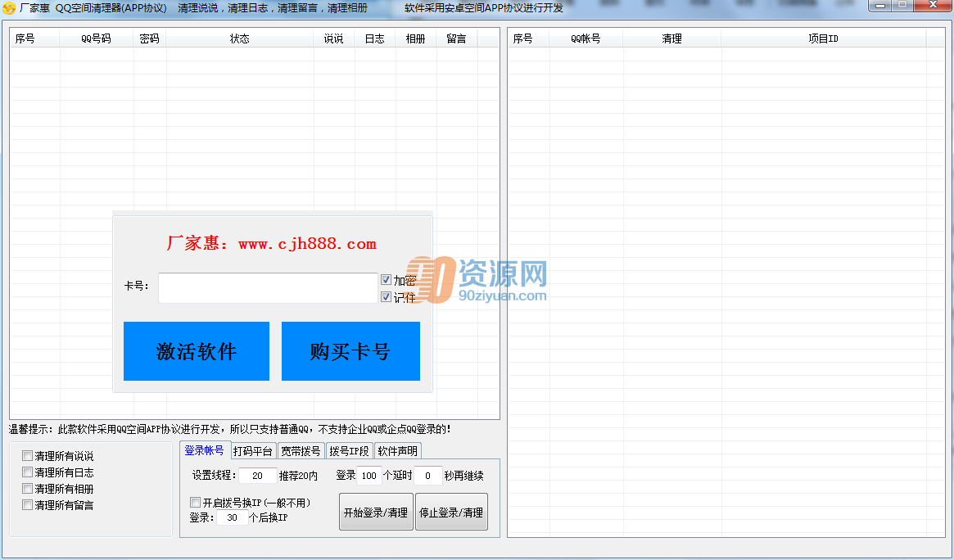Enable 清理所有相册 checkbox
Viewport: 954px width, 560px height.
click(x=27, y=488)
